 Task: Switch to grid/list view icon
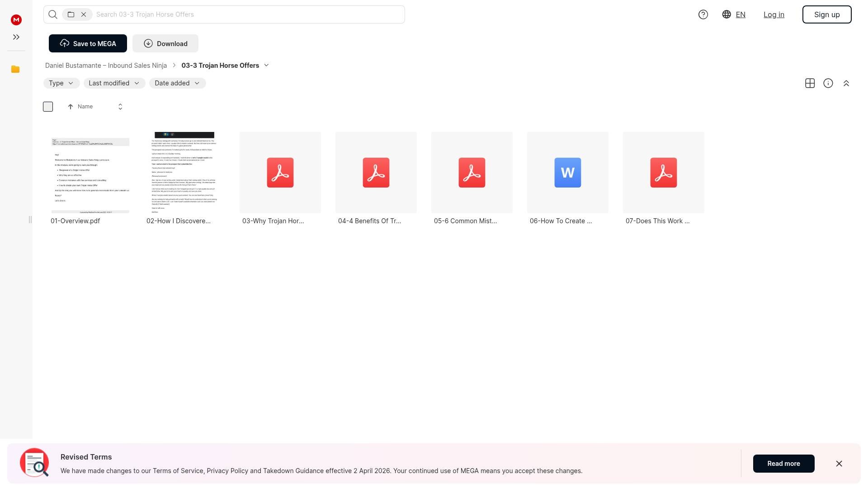810,83
